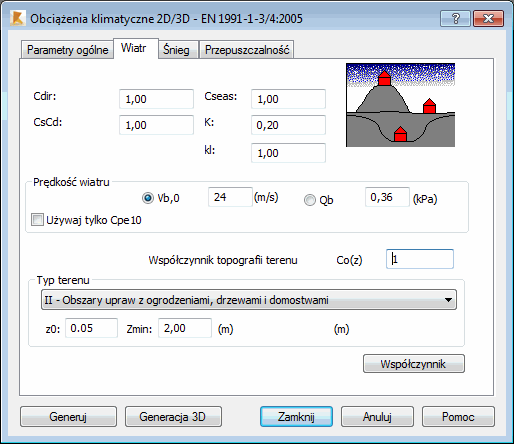Switch to the Parametry ogólne tab
The height and width of the screenshot is (444, 514).
pyautogui.click(x=67, y=50)
